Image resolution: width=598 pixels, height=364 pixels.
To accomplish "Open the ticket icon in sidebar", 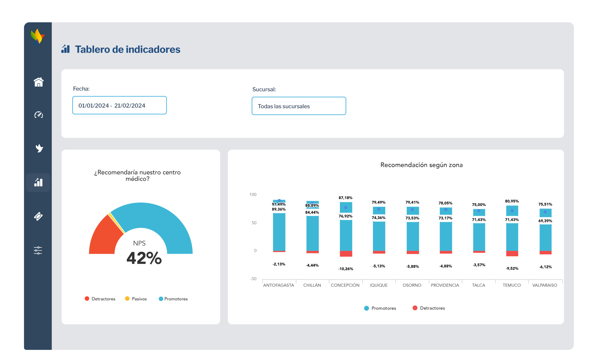I will pos(38,216).
